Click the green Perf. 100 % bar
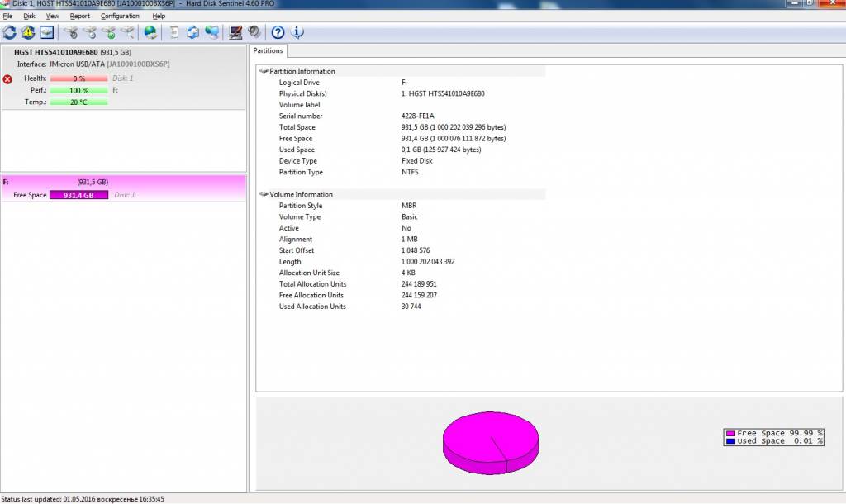Screen dimensions: 846x504 point(78,91)
